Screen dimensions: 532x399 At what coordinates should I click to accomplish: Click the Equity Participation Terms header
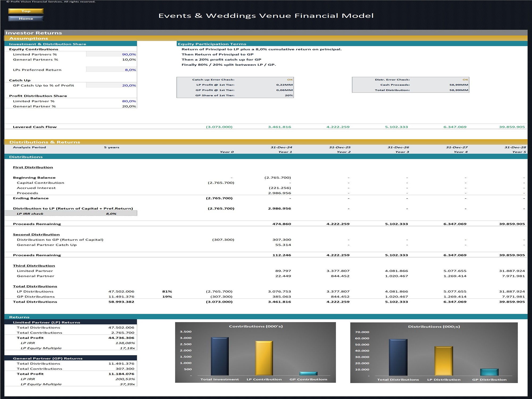(x=213, y=44)
